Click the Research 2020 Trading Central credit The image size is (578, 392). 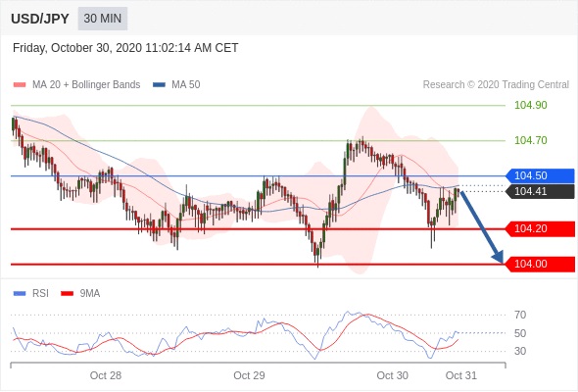(496, 85)
